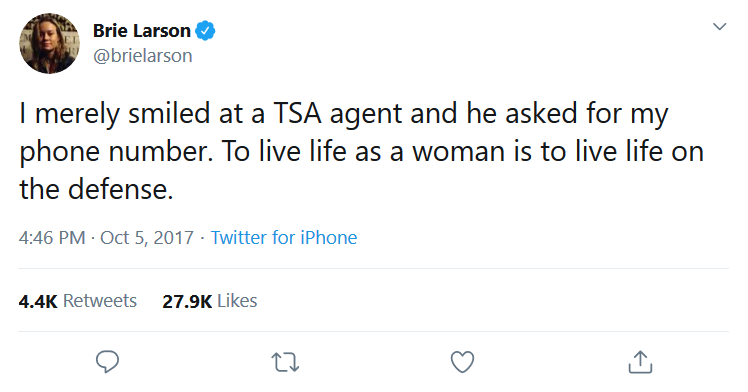
Task: Click the blue verified badge
Action: pyautogui.click(x=205, y=31)
